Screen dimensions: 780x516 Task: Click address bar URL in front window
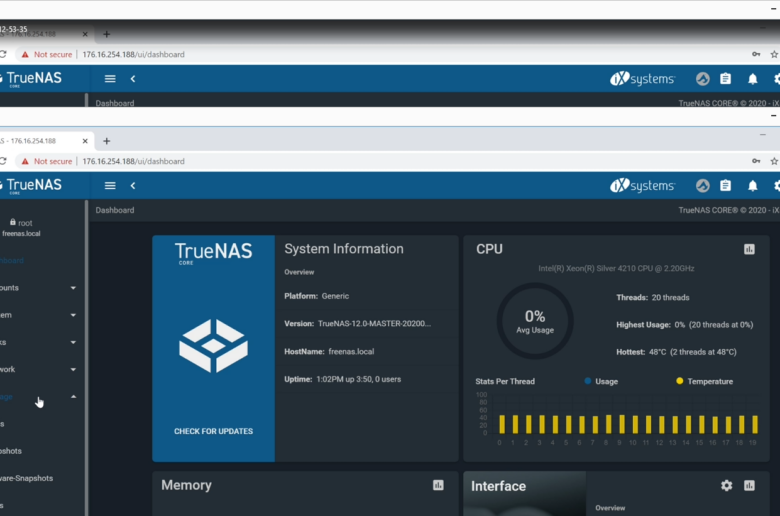pyautogui.click(x=133, y=161)
